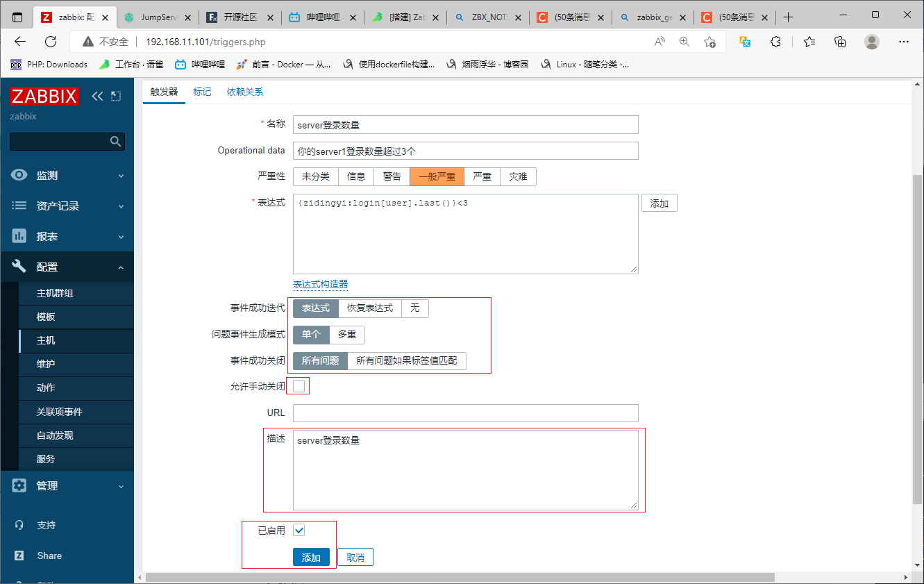Choose 所有问题如果标签值匹配 option
The image size is (924, 584).
[407, 360]
